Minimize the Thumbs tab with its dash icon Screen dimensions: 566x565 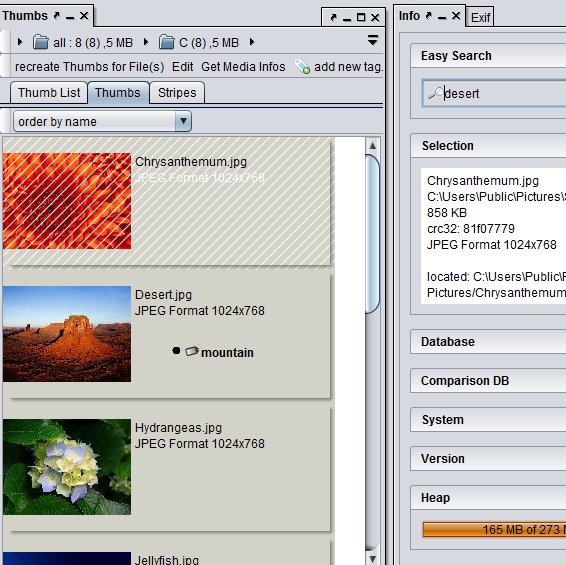coord(70,17)
